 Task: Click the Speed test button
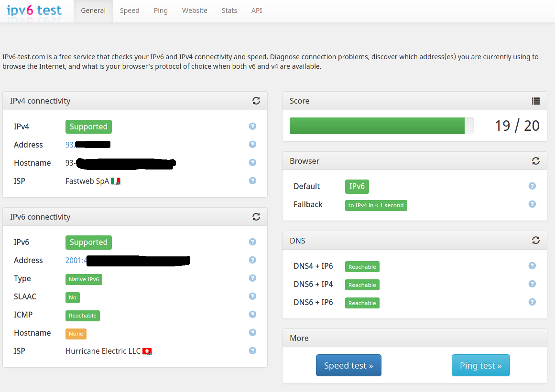pos(348,365)
